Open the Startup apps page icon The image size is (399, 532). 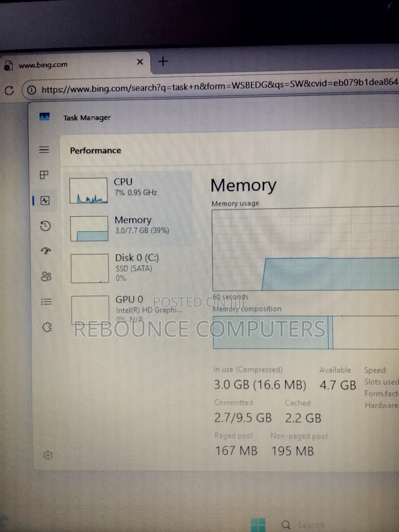[46, 251]
